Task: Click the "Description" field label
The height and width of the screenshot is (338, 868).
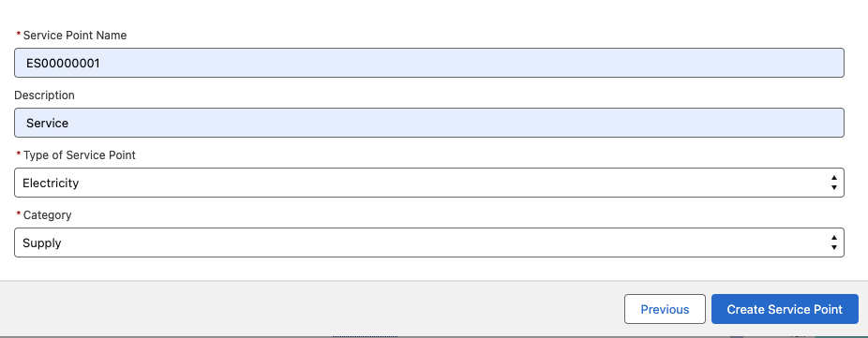Action: click(44, 96)
